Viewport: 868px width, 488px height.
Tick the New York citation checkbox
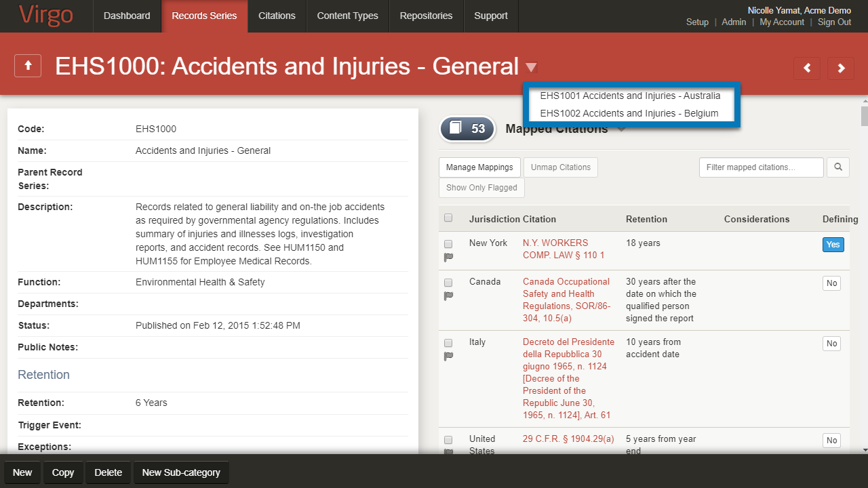[x=448, y=244]
